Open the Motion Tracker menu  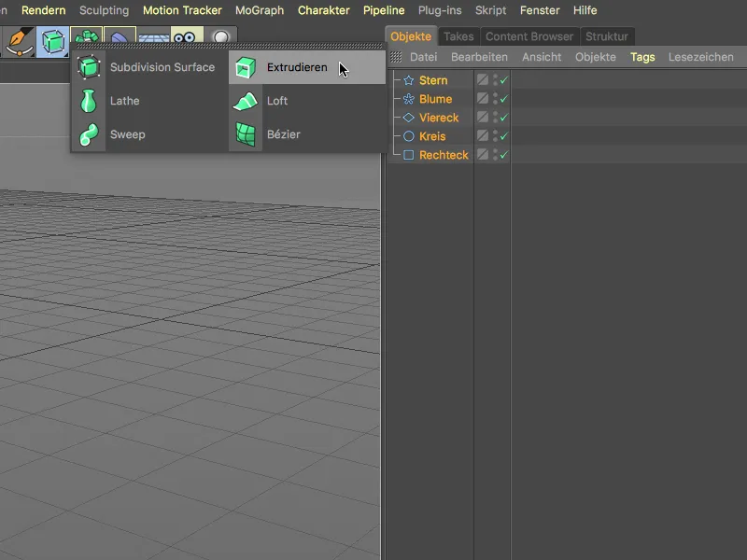(x=182, y=10)
